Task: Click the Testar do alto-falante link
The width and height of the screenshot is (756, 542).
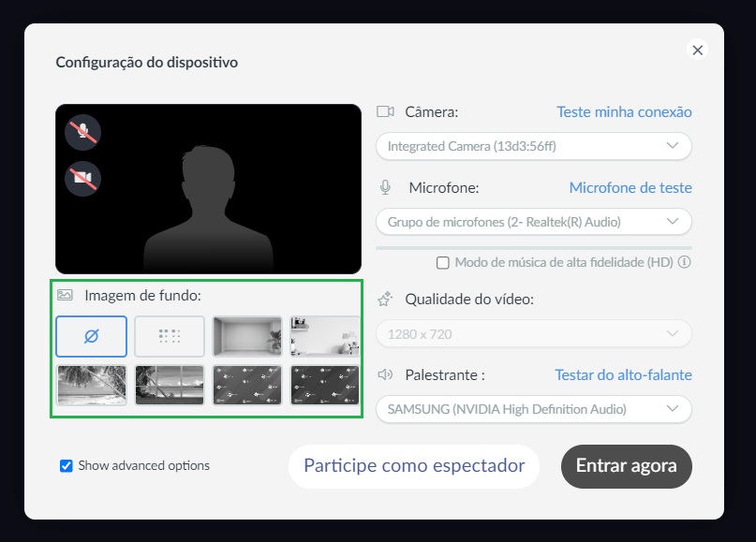Action: (623, 374)
